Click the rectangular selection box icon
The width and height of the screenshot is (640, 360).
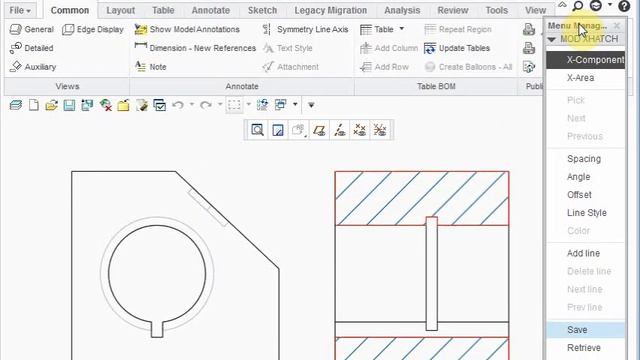[234, 105]
